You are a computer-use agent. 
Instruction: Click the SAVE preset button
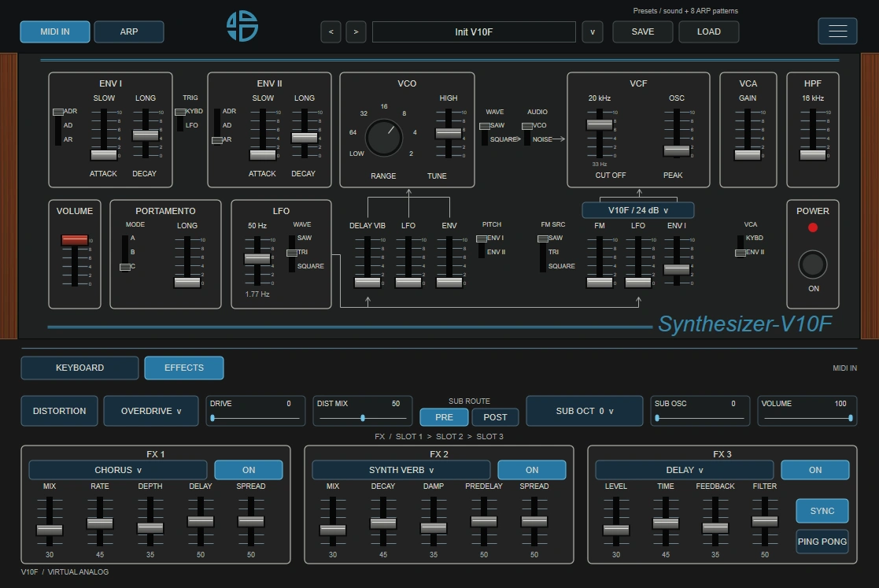tap(642, 32)
